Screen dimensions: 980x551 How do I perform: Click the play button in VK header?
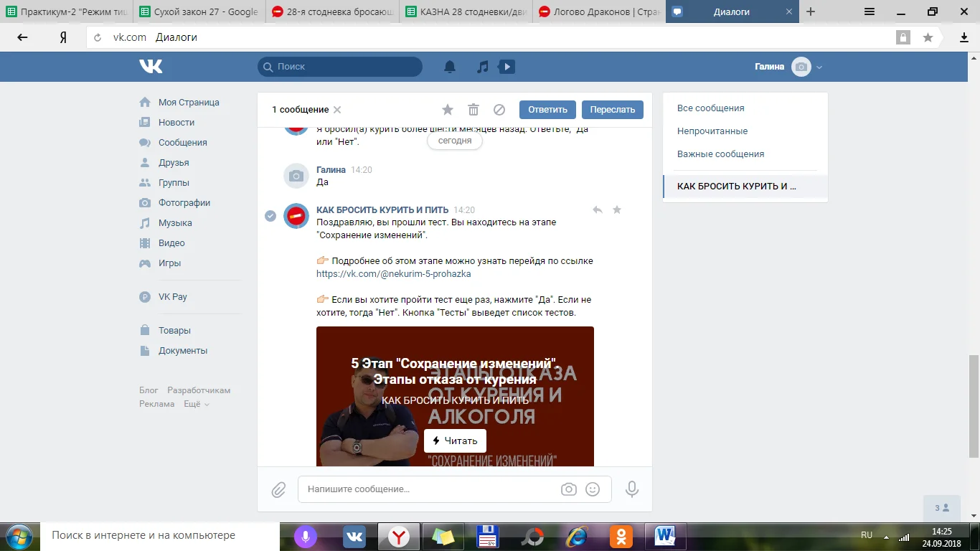tap(507, 67)
